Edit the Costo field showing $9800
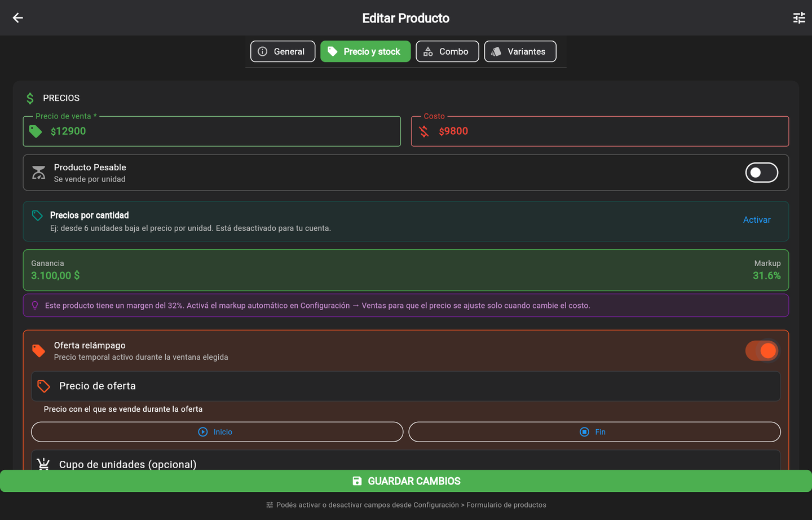The image size is (812, 520). click(600, 131)
